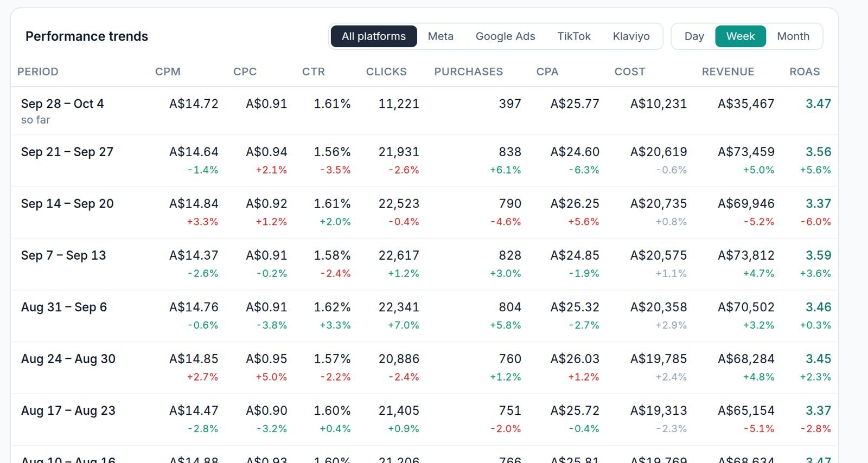Switch to the Google Ads platform tab

point(505,36)
